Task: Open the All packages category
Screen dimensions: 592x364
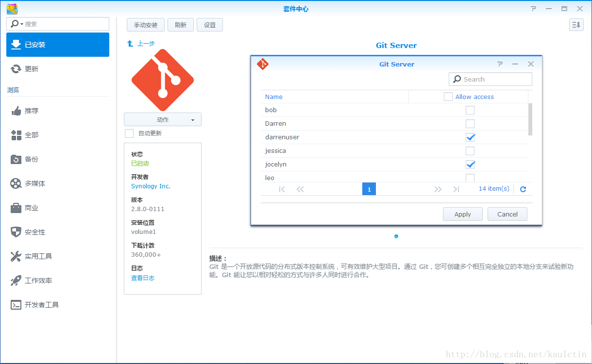Action: tap(58, 135)
